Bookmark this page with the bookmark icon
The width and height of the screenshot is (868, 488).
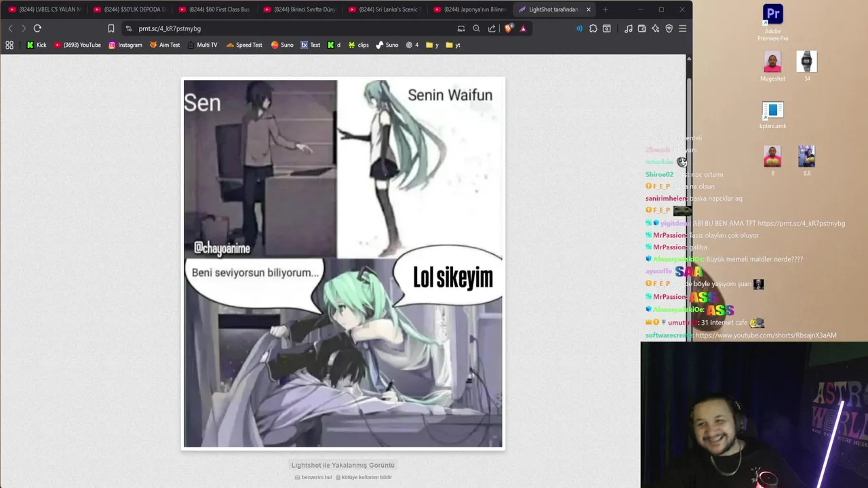coord(111,28)
